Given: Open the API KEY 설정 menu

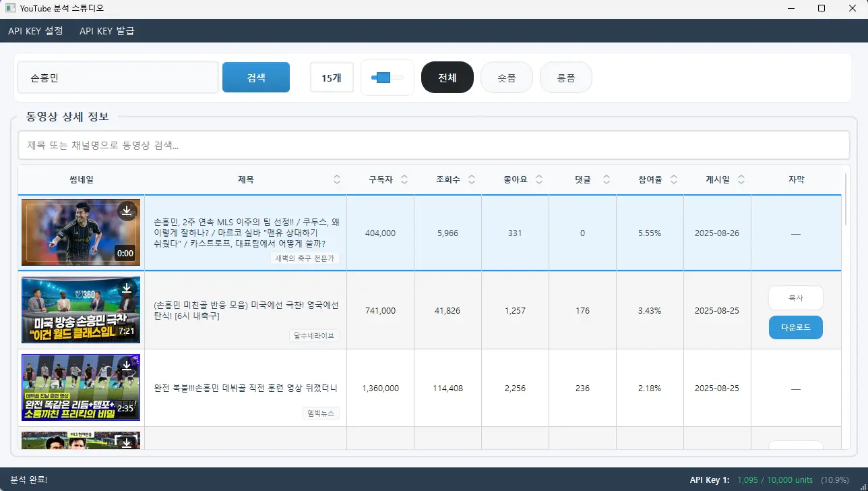Looking at the screenshot, I should coord(35,30).
